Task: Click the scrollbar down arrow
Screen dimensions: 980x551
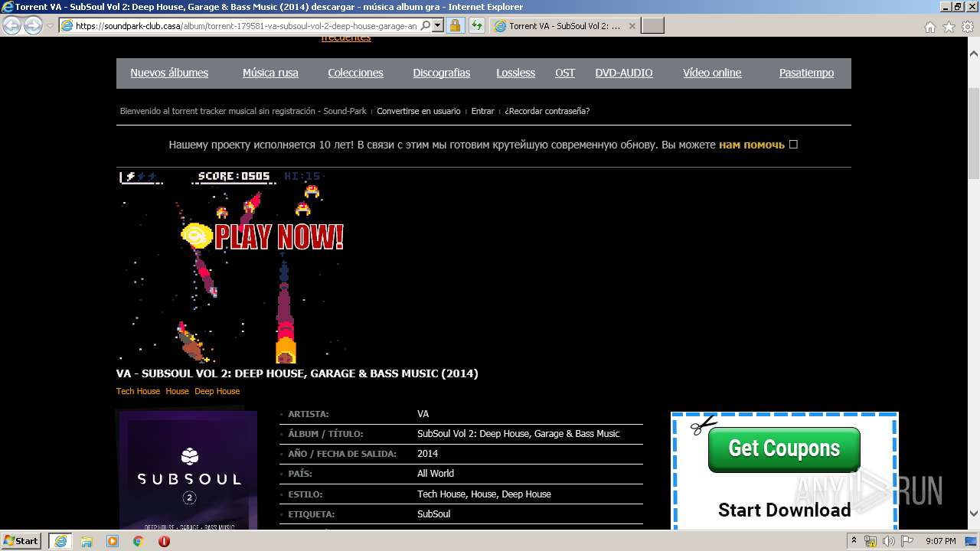Action: tap(974, 514)
